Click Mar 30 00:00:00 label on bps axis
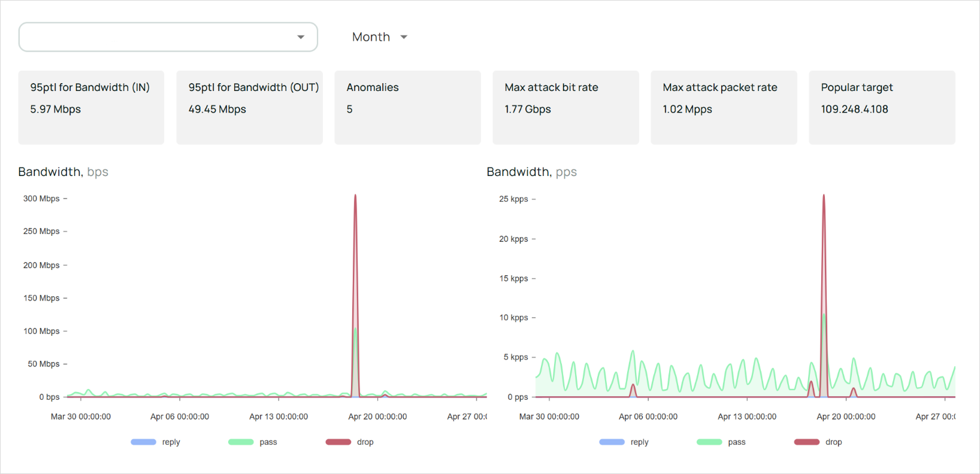980x474 pixels. pyautogui.click(x=81, y=417)
